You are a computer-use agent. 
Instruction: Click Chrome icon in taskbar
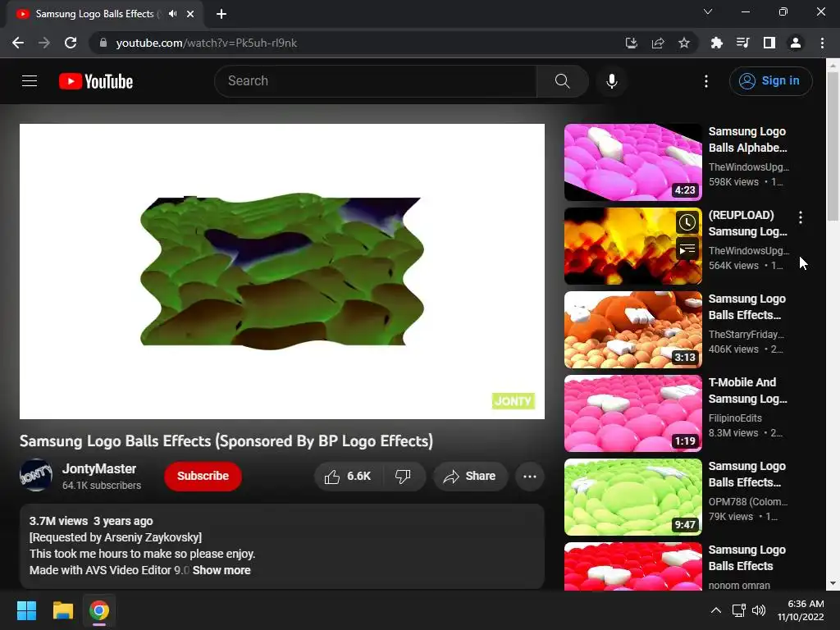point(99,610)
